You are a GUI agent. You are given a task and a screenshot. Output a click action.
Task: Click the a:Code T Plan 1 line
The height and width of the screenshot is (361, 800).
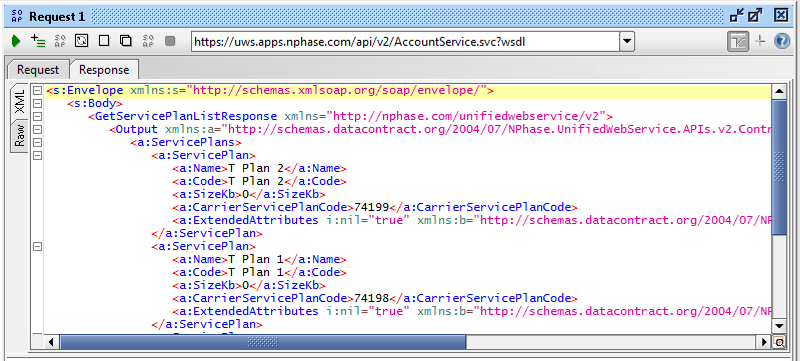(259, 272)
